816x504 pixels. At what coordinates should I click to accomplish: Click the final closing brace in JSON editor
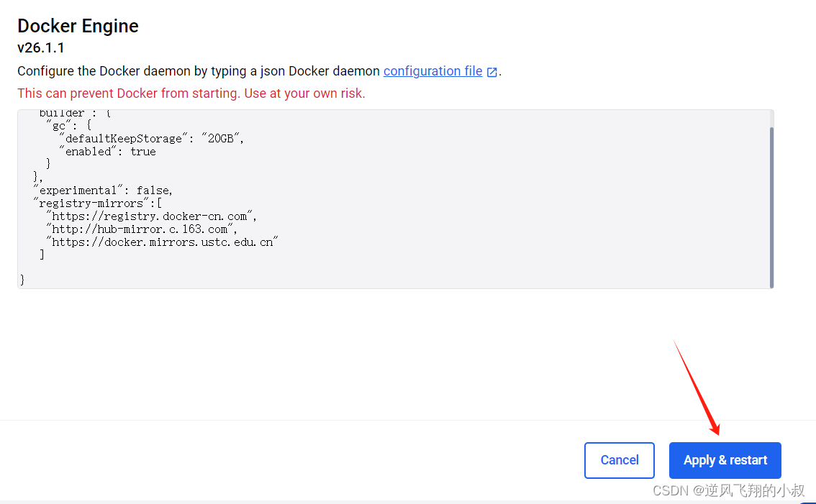coord(22,280)
